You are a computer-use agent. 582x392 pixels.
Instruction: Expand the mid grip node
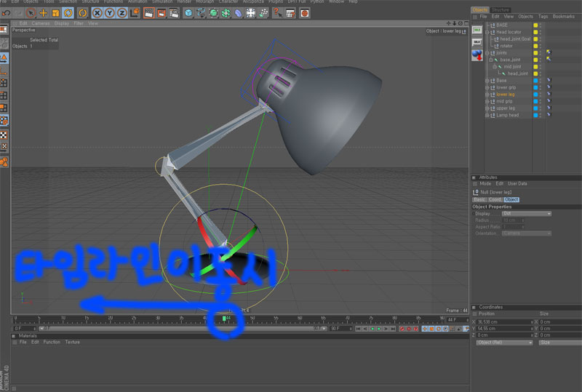pos(487,101)
